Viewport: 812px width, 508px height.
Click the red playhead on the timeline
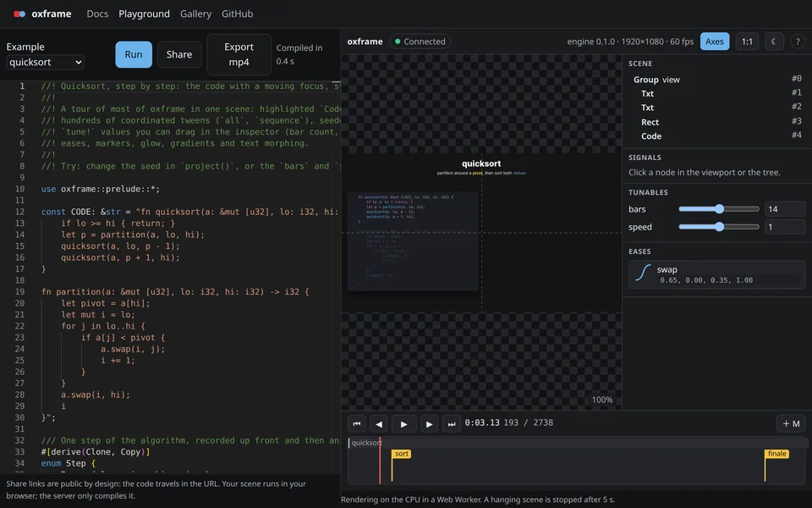point(380,461)
